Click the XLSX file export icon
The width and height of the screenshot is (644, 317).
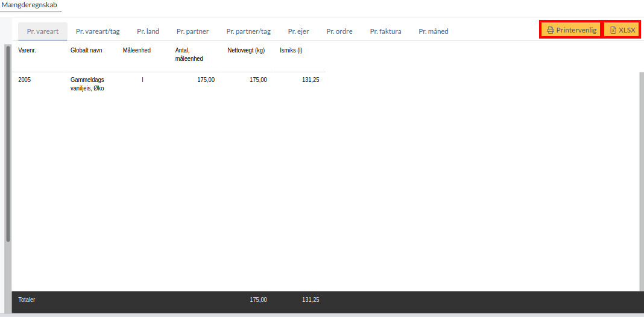pyautogui.click(x=613, y=30)
